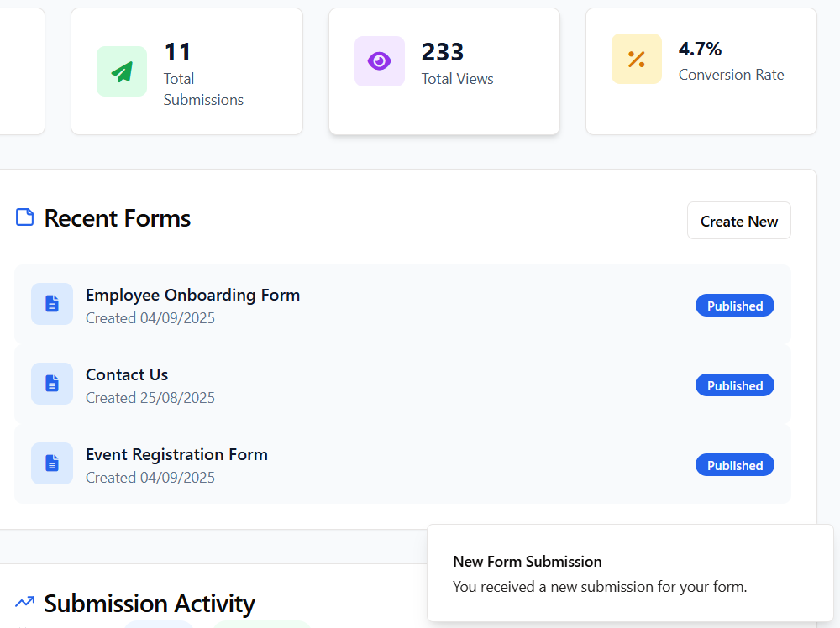The image size is (840, 628).
Task: Select the Total Submissions count
Action: (x=178, y=51)
